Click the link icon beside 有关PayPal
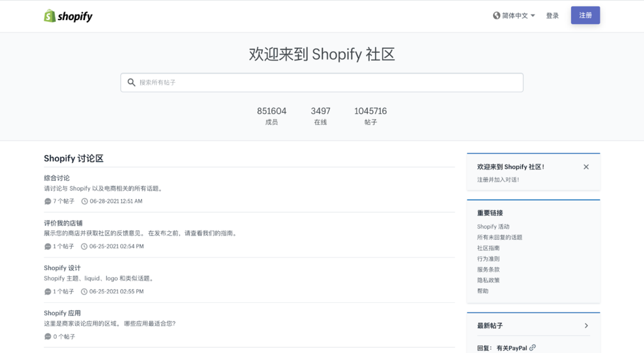Screen dimensions: 644x353 [533, 348]
